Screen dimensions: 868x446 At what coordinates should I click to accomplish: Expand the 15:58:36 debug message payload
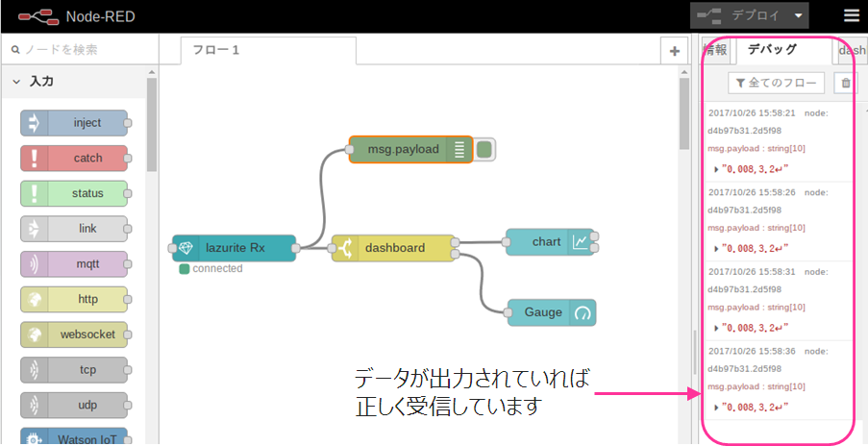click(x=717, y=408)
